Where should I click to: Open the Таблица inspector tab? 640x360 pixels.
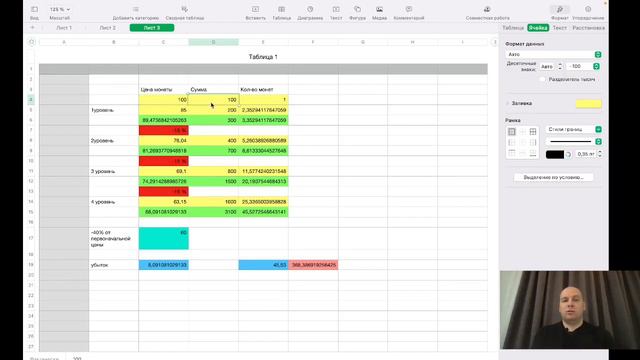[513, 28]
